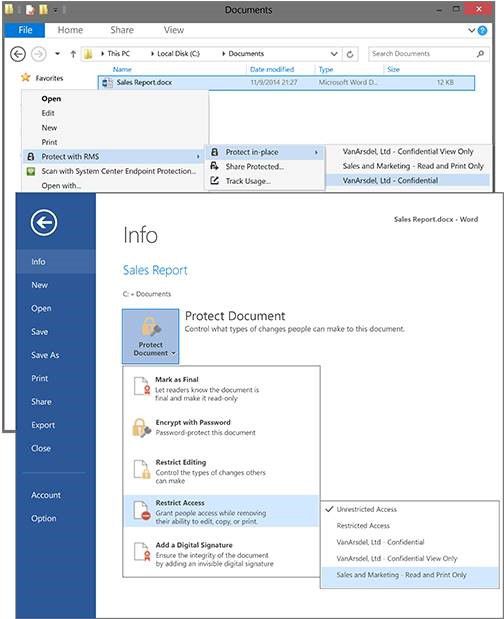Click Local Disk (C:) breadcrumb
Image resolution: width=504 pixels, height=619 pixels.
click(x=178, y=54)
